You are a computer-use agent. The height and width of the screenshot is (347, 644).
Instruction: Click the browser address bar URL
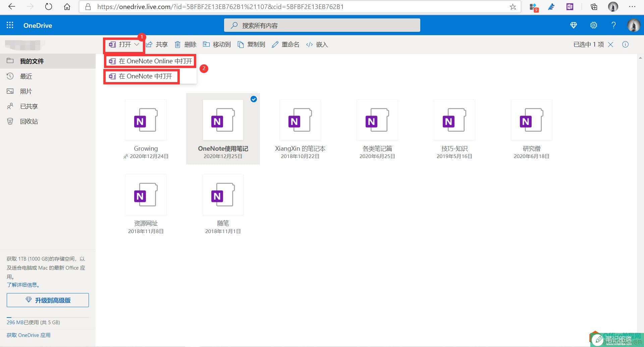[x=220, y=7]
